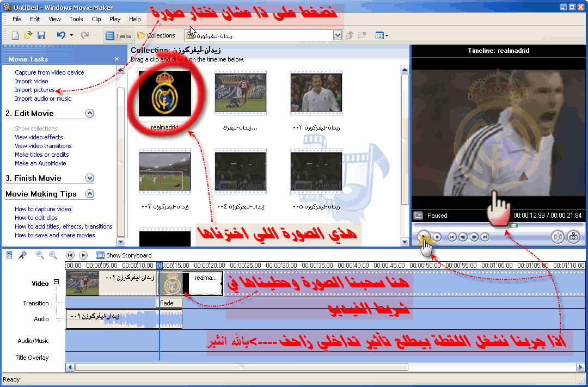Viewport: 588px width, 387px height.
Task: Select the dark clip labeled ٠٠٥
Action: point(316,172)
